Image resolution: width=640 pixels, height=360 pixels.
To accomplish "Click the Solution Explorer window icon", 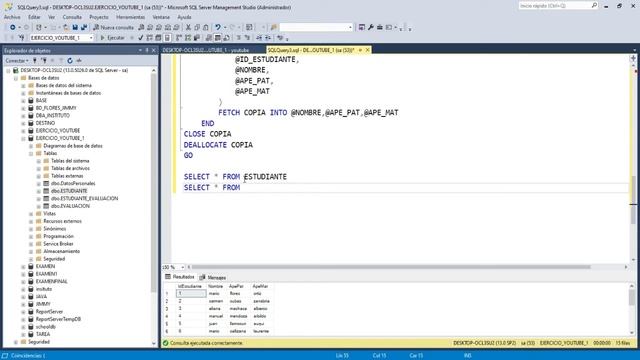I will tap(362, 27).
